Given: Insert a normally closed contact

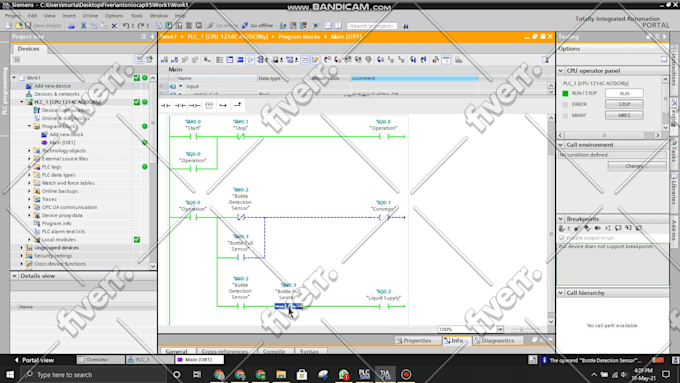Looking at the screenshot, I should pos(180,105).
